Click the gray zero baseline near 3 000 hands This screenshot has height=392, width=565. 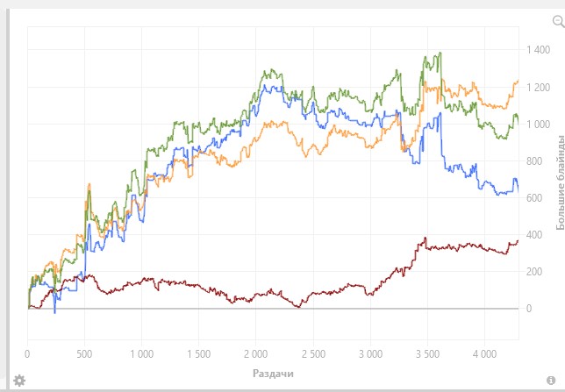[x=370, y=309]
